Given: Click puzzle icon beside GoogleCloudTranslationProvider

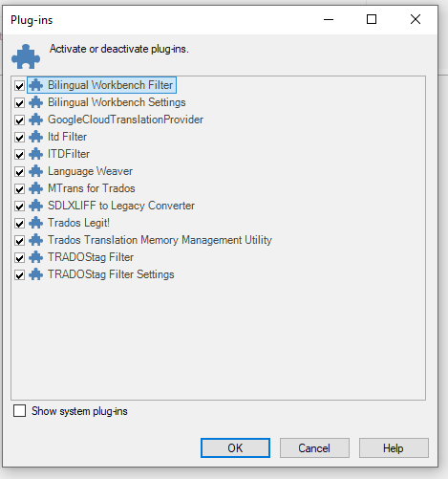Looking at the screenshot, I should point(35,120).
